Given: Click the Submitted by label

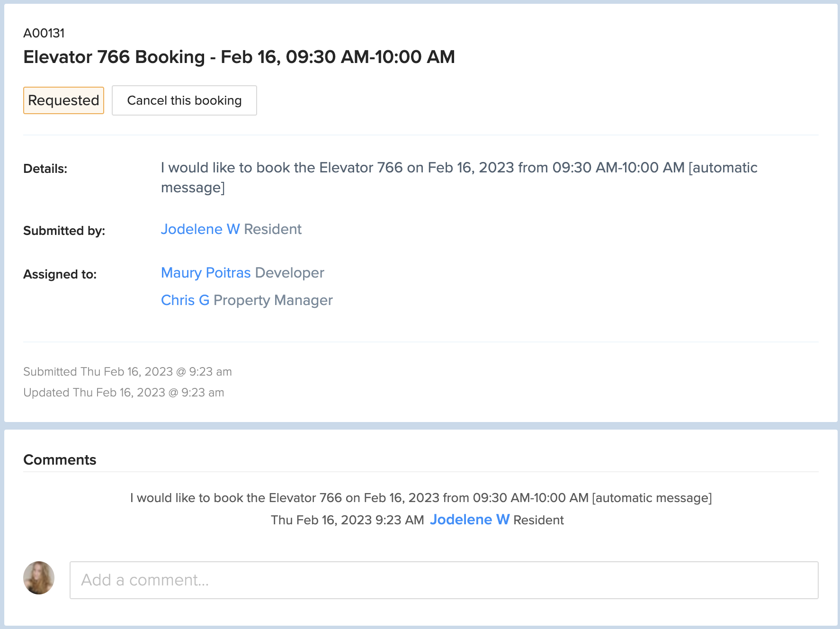Looking at the screenshot, I should [x=64, y=231].
